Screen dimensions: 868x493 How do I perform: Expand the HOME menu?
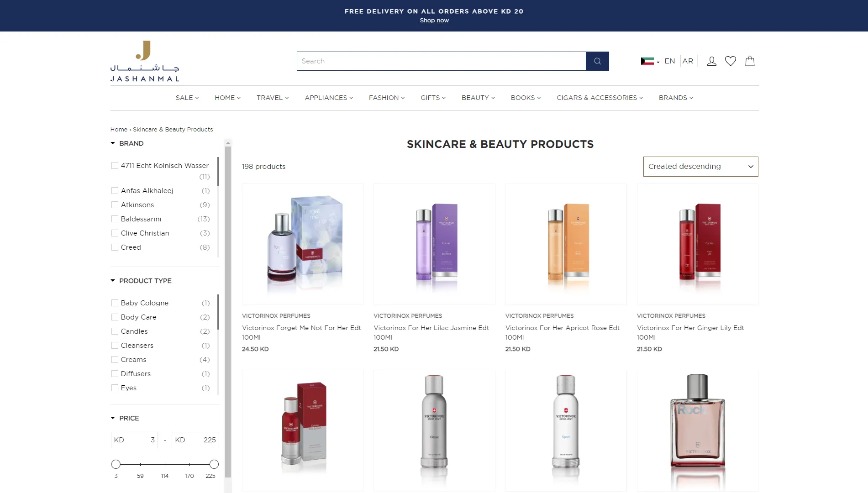pos(228,98)
